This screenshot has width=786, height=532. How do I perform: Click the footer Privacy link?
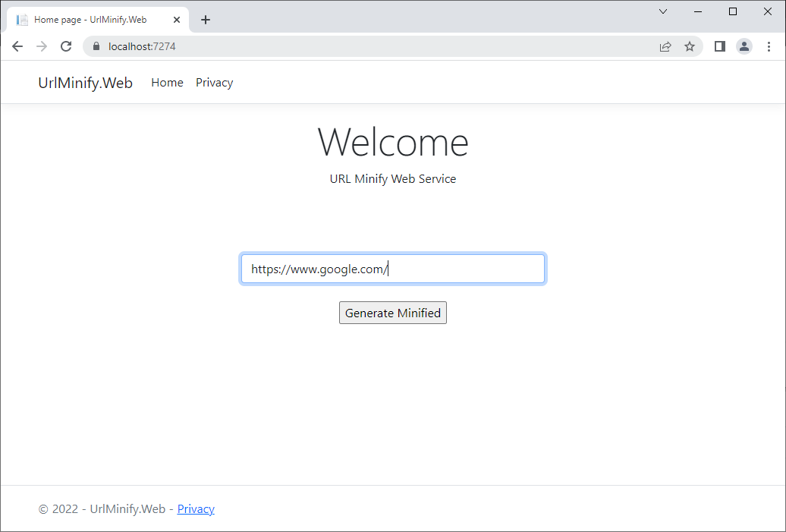tap(196, 508)
